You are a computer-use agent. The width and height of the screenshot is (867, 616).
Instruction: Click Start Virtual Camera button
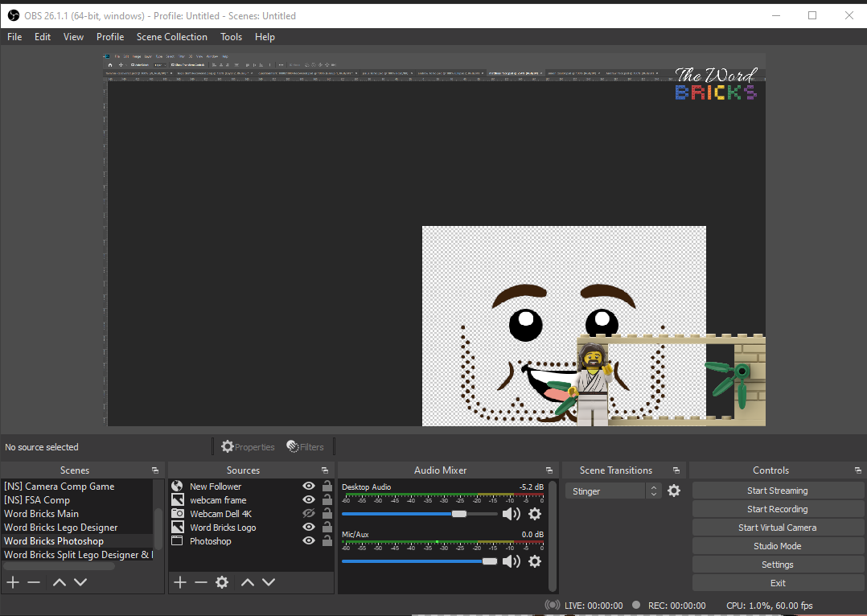[x=777, y=528]
